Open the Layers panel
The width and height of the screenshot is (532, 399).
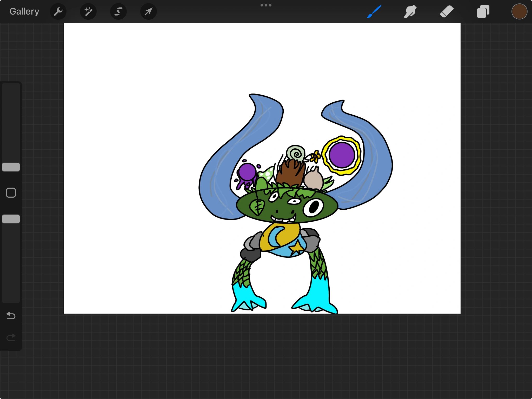coord(483,11)
